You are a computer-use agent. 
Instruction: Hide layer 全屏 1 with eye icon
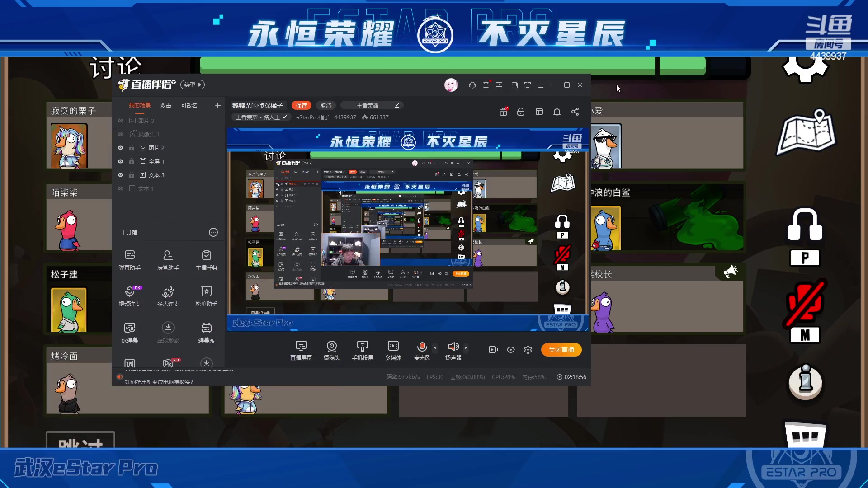(120, 161)
